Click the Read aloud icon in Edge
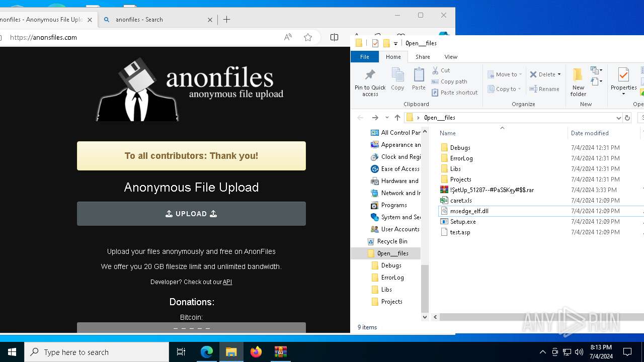The height and width of the screenshot is (362, 644). [288, 37]
